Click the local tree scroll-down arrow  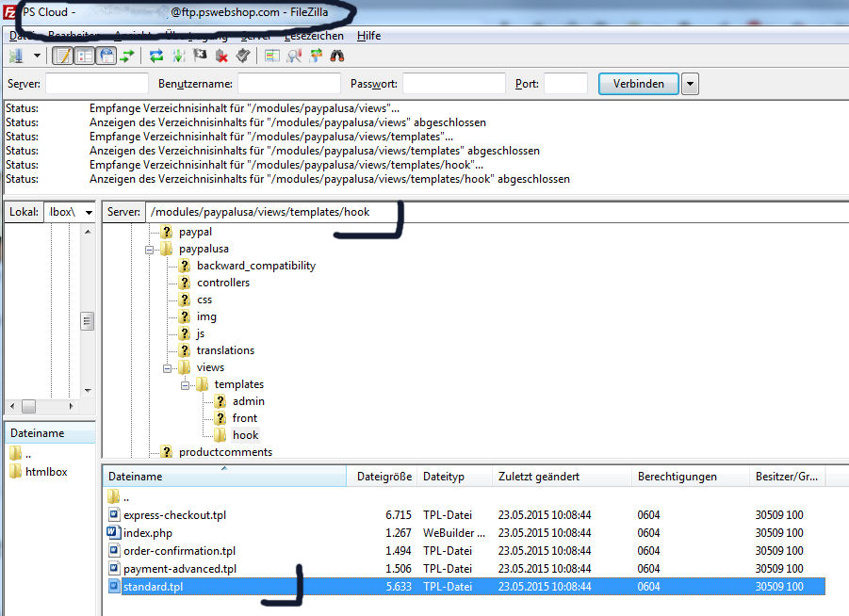[x=88, y=391]
